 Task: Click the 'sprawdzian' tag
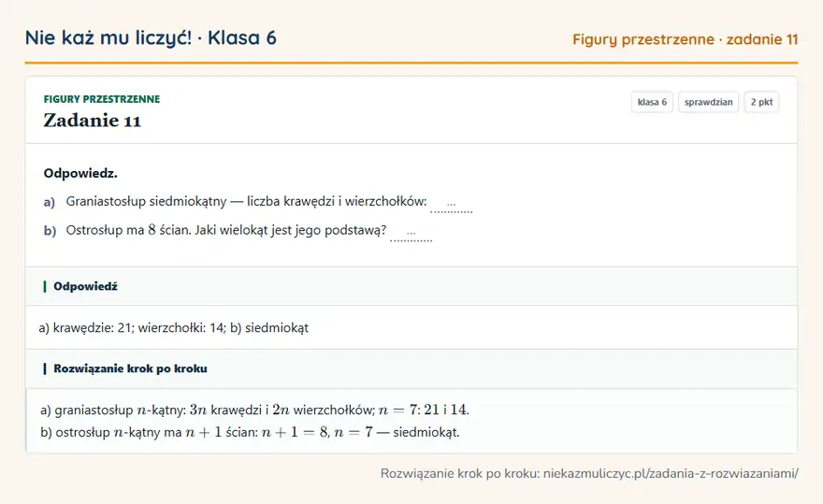[708, 102]
